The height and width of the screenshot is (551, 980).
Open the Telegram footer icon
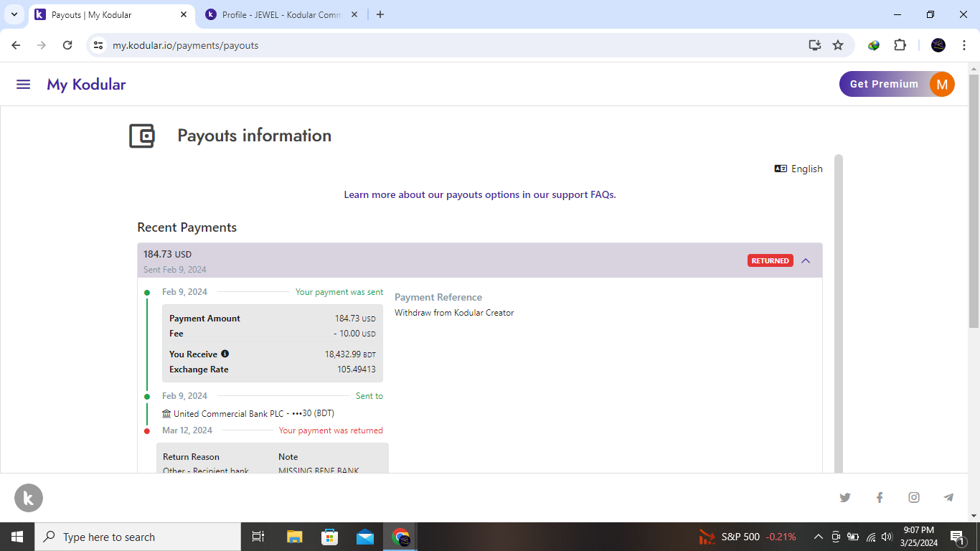pyautogui.click(x=948, y=497)
